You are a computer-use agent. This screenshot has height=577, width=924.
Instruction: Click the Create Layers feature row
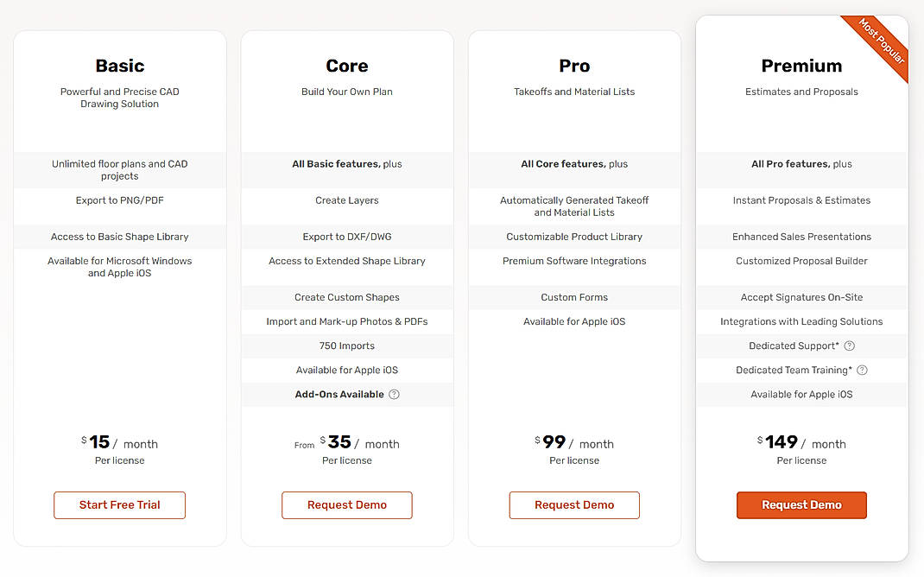[346, 200]
